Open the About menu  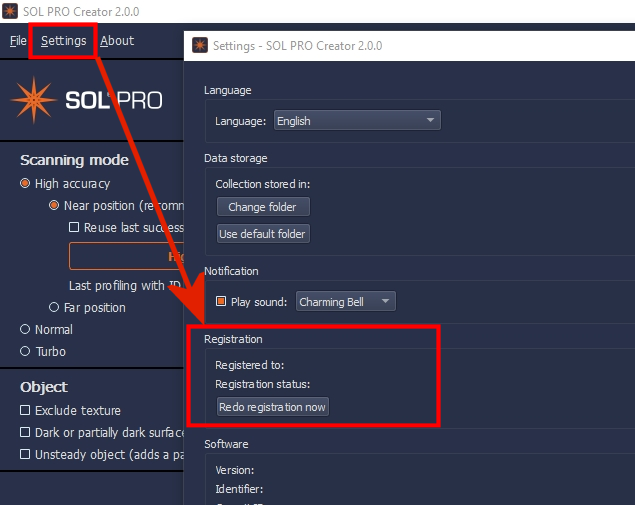117,40
